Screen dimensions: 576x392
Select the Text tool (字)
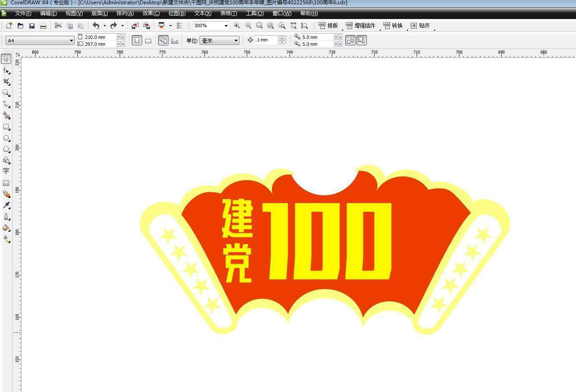point(6,171)
